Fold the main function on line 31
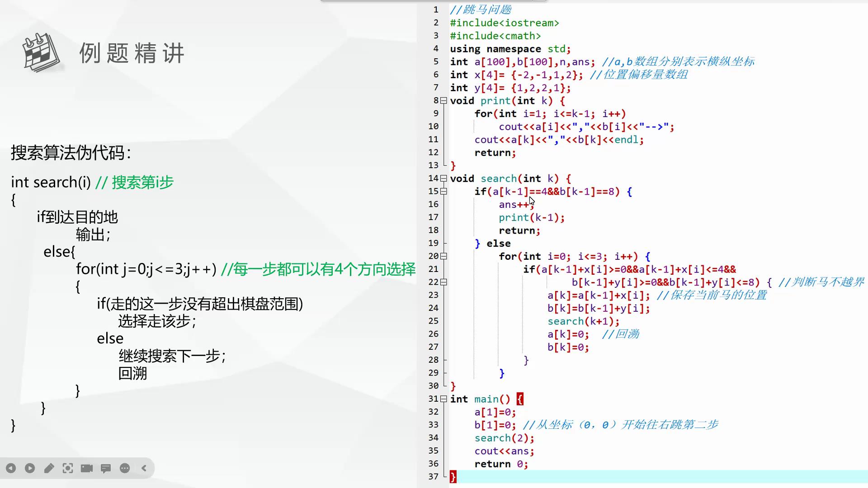The height and width of the screenshot is (488, 868). pyautogui.click(x=444, y=399)
